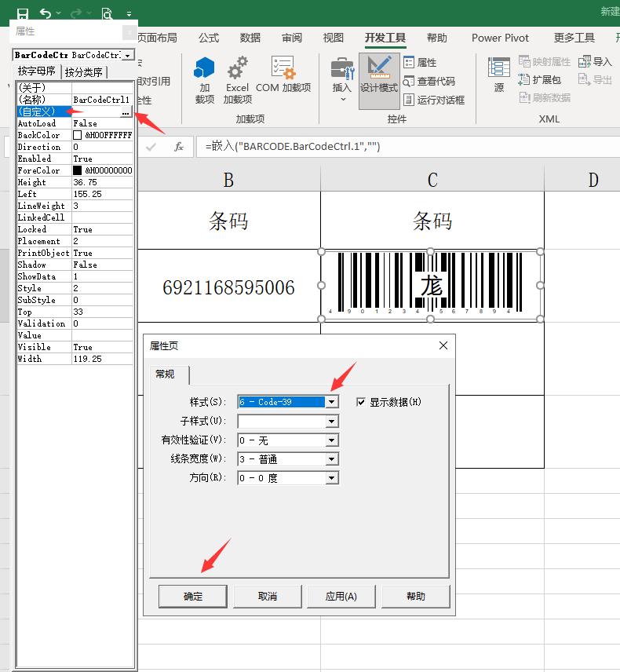Open the 方向 direction dropdown
This screenshot has width=620, height=672.
(332, 478)
